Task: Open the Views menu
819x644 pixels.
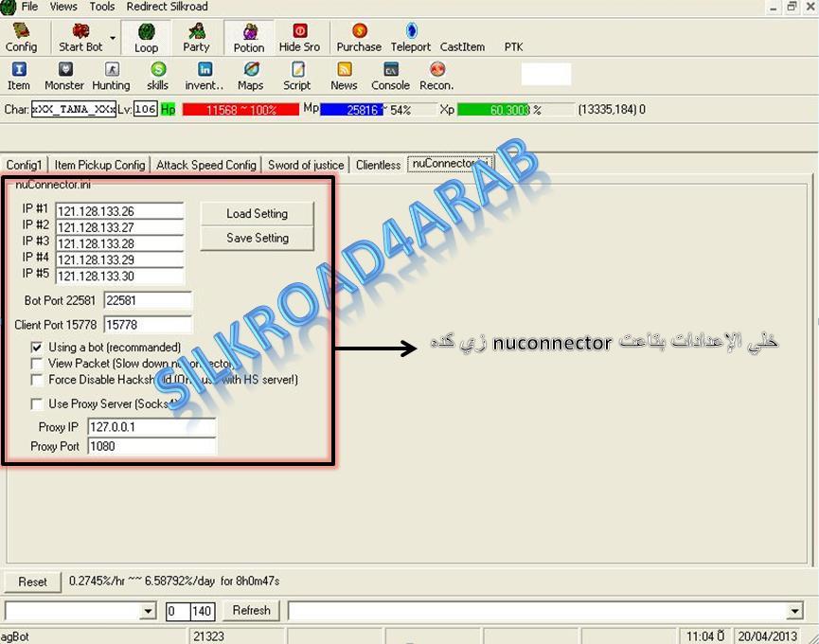Action: point(63,7)
